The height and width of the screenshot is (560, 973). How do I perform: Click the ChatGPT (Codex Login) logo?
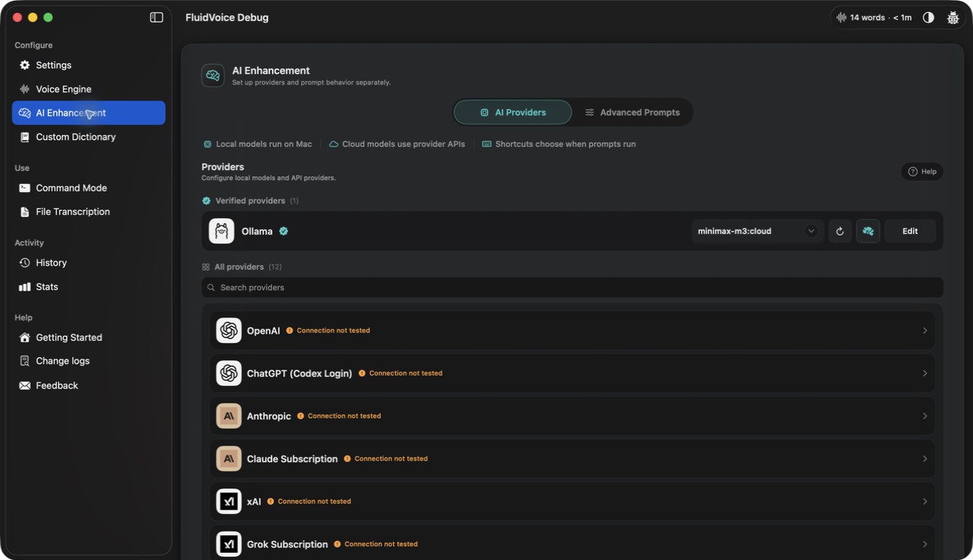coord(229,373)
